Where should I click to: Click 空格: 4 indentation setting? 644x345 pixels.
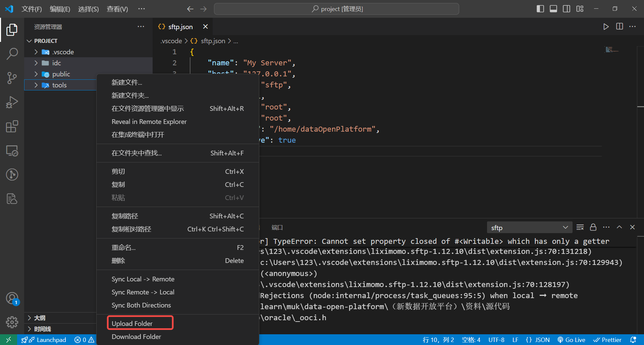pyautogui.click(x=471, y=340)
